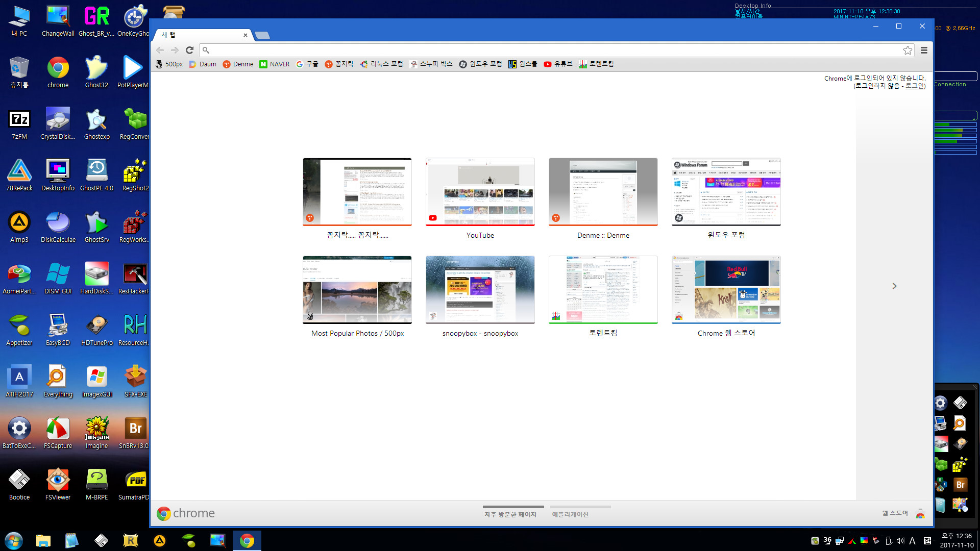The height and width of the screenshot is (551, 980).
Task: Open the Aimp3 desktop icon
Action: click(x=19, y=228)
